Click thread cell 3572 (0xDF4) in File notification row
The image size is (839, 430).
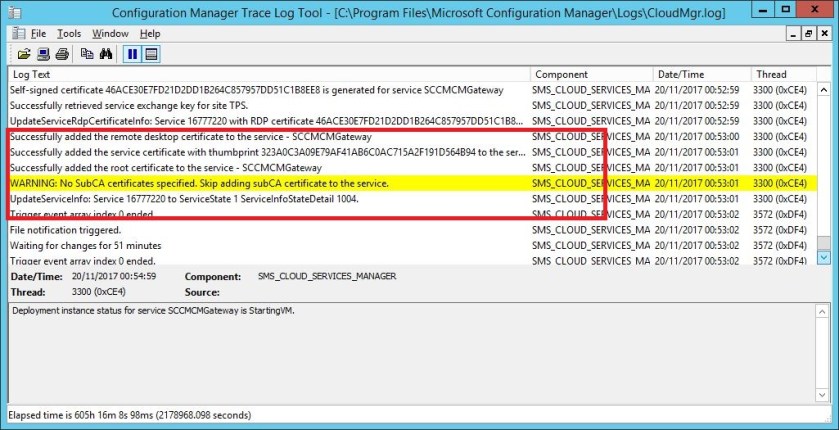[780, 230]
